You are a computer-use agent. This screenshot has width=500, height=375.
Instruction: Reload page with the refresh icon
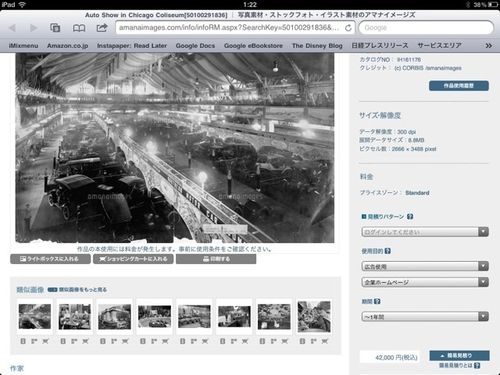click(x=348, y=28)
